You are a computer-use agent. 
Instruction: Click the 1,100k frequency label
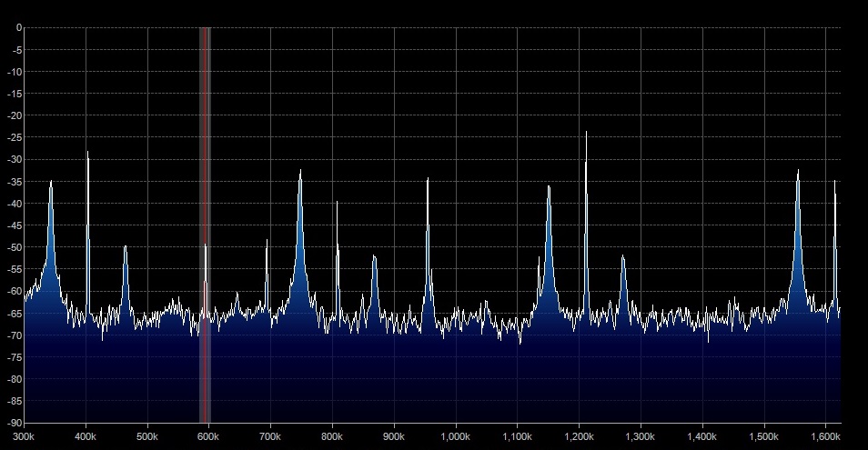coord(517,436)
